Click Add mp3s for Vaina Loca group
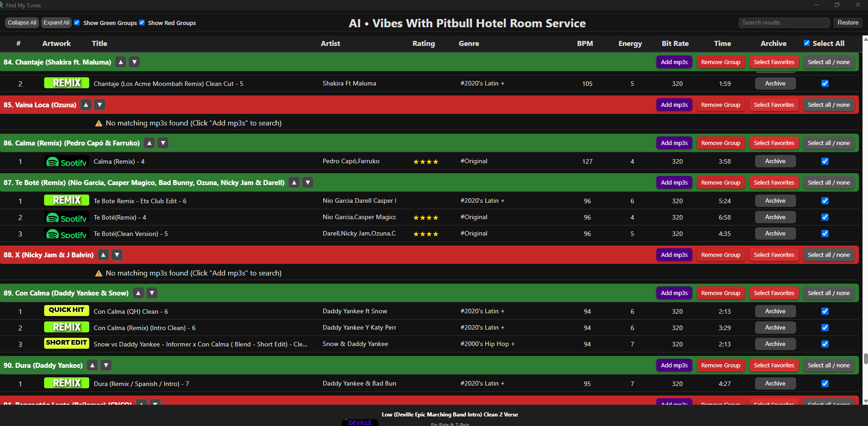The height and width of the screenshot is (426, 868). pos(674,105)
